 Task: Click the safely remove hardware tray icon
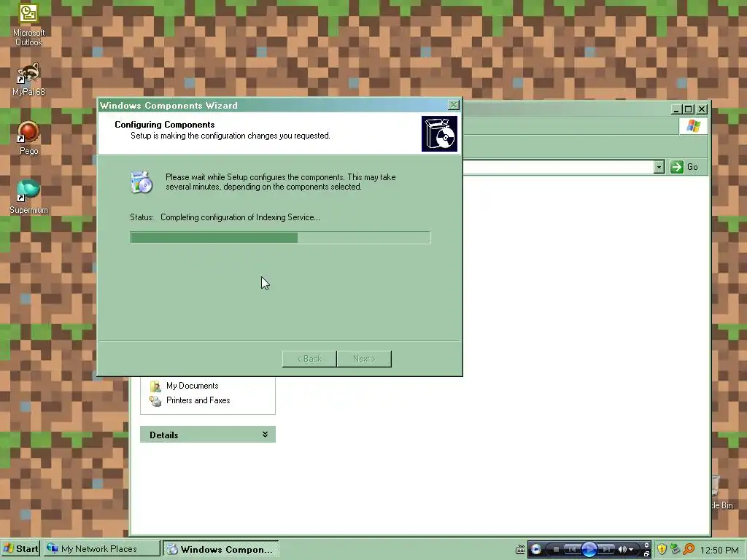click(x=675, y=550)
